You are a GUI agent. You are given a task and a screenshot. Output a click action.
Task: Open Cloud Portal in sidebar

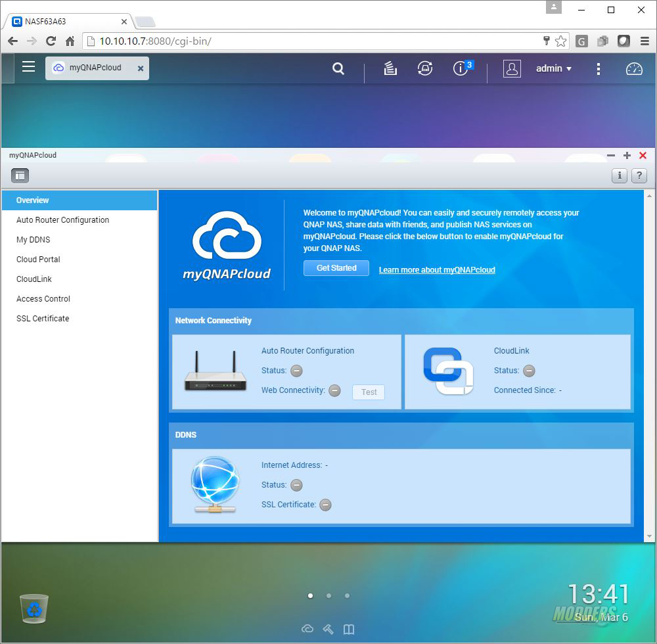coord(79,260)
